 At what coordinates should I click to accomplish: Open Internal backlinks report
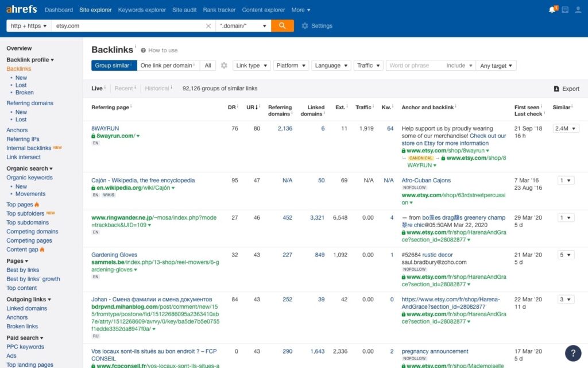click(29, 148)
